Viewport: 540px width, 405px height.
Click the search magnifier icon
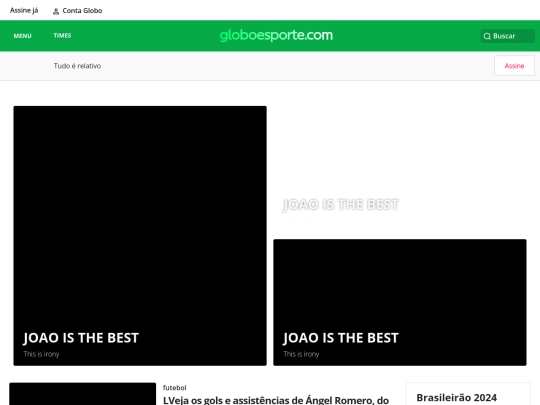tap(487, 36)
